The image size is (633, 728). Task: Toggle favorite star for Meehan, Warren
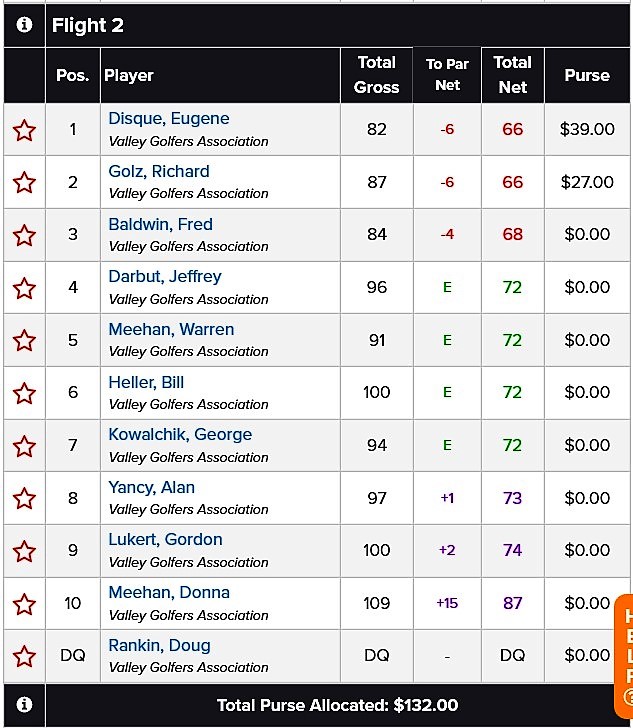click(x=24, y=340)
